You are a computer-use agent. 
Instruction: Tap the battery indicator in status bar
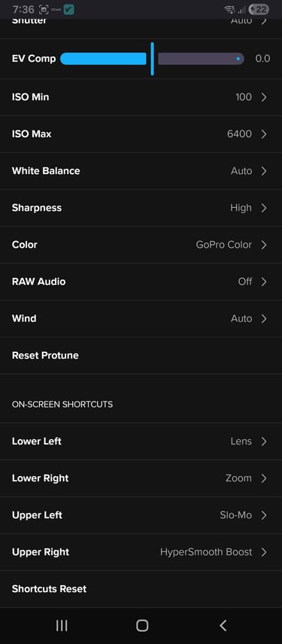(x=259, y=9)
